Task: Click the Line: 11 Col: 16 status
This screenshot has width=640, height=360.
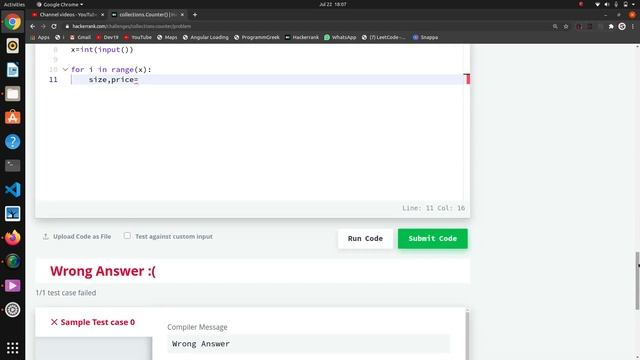Action: click(433, 208)
